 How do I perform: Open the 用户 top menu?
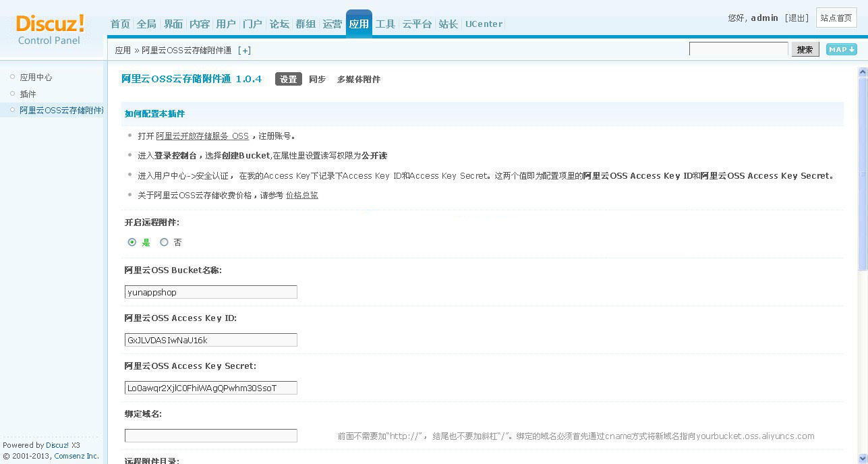pos(226,24)
